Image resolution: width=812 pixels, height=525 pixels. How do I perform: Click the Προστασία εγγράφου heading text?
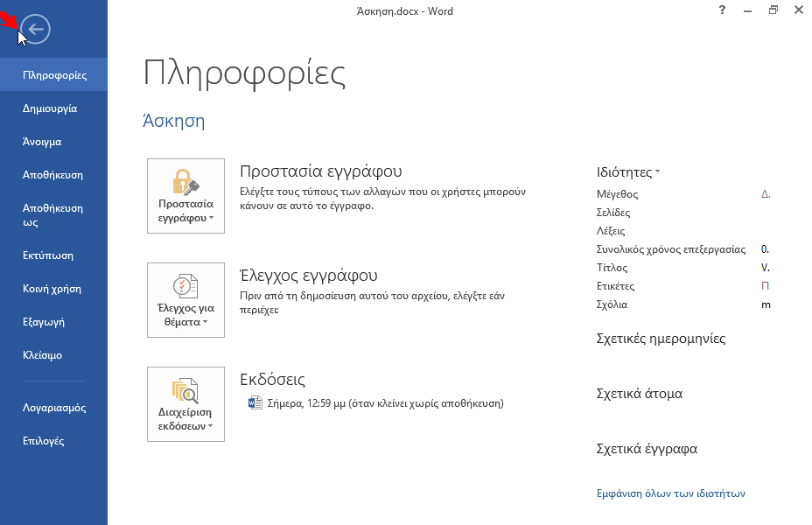pos(321,171)
